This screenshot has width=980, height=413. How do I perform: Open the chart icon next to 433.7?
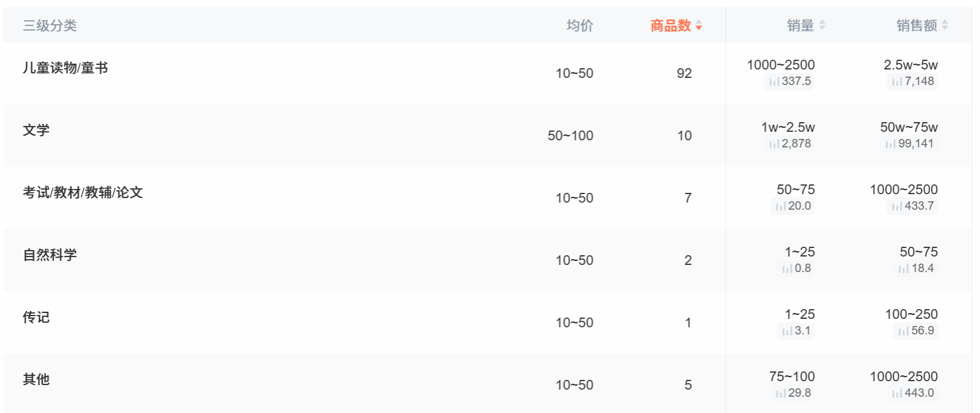coord(897,206)
